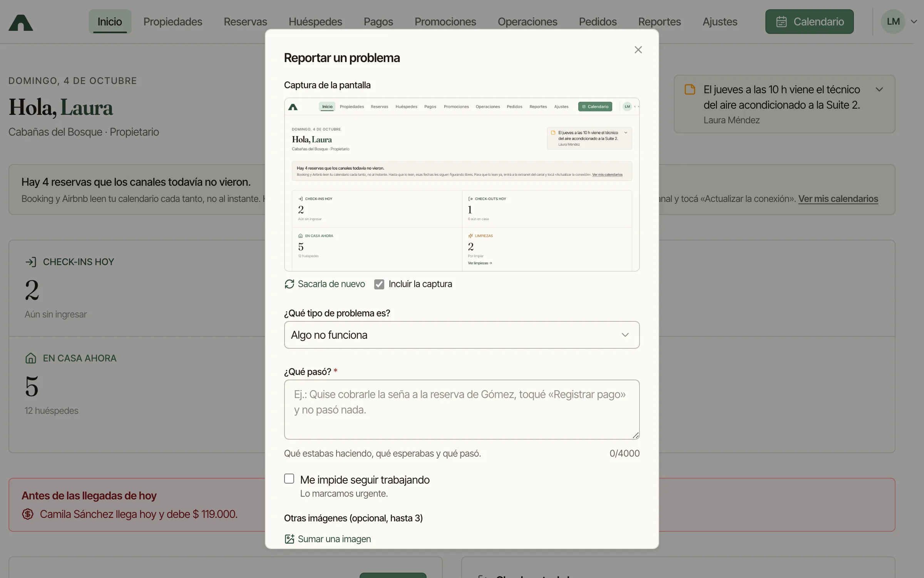924x578 pixels.
Task: Open the Promociones tab
Action: pyautogui.click(x=445, y=22)
